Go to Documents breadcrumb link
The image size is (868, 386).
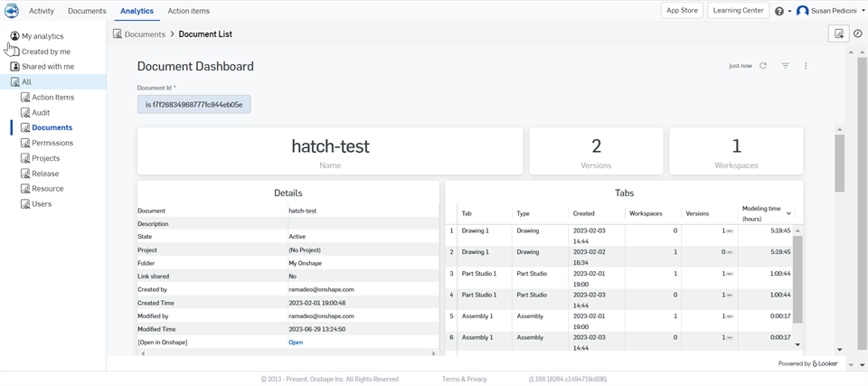pyautogui.click(x=145, y=34)
